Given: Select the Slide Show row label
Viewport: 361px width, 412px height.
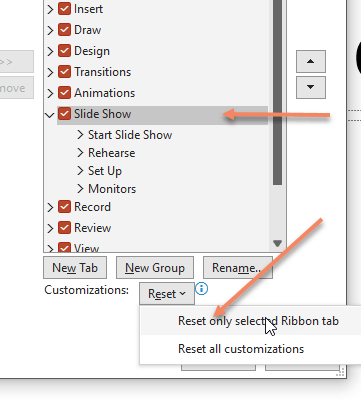Looking at the screenshot, I should point(102,114).
